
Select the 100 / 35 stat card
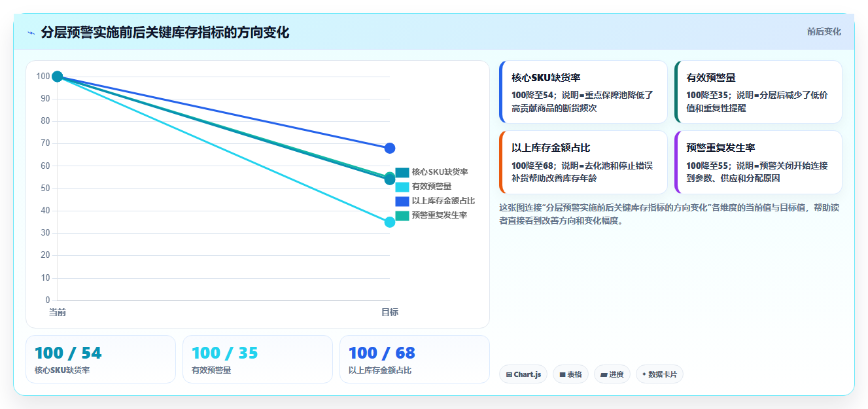click(x=258, y=359)
